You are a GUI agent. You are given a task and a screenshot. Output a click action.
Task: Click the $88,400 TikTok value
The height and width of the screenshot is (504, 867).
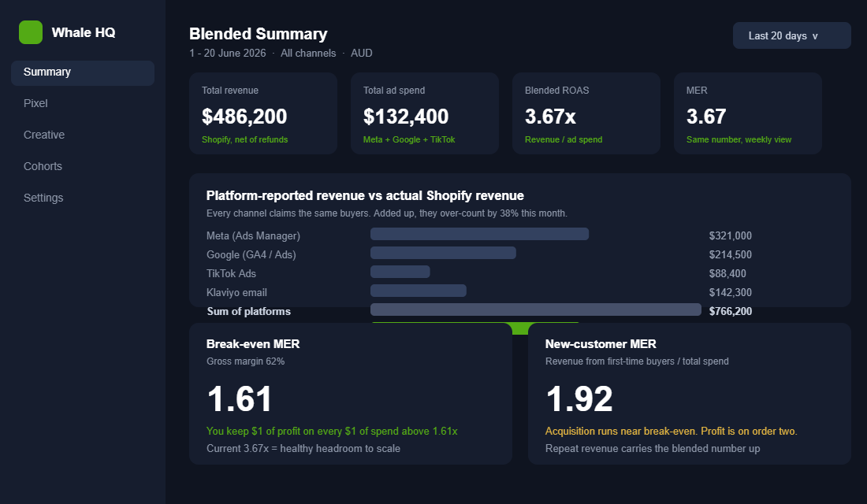727,273
